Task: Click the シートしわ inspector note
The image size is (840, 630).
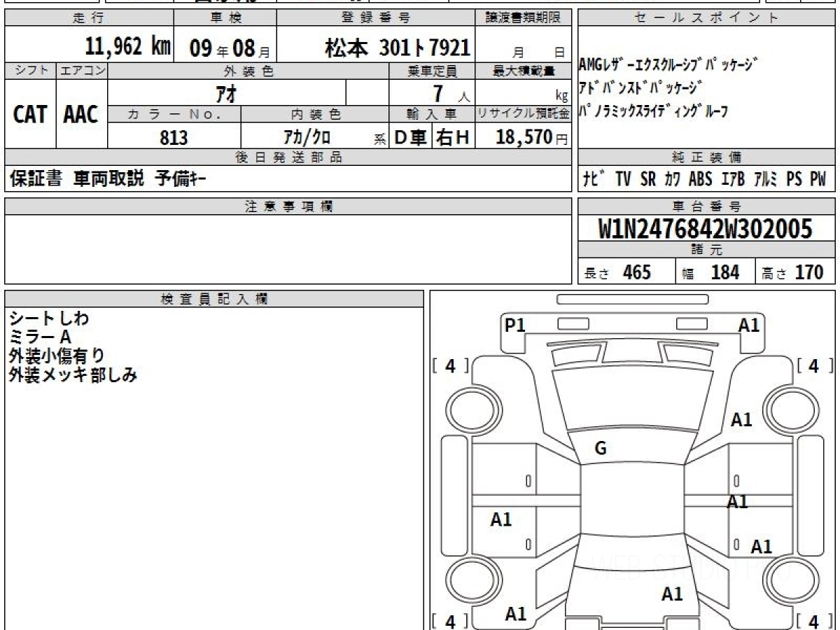Action: [x=49, y=318]
